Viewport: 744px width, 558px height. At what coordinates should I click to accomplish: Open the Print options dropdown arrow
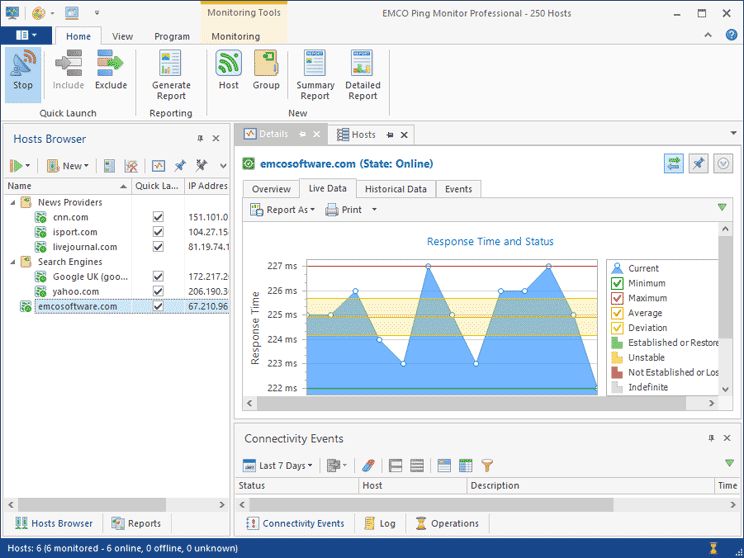(x=374, y=210)
